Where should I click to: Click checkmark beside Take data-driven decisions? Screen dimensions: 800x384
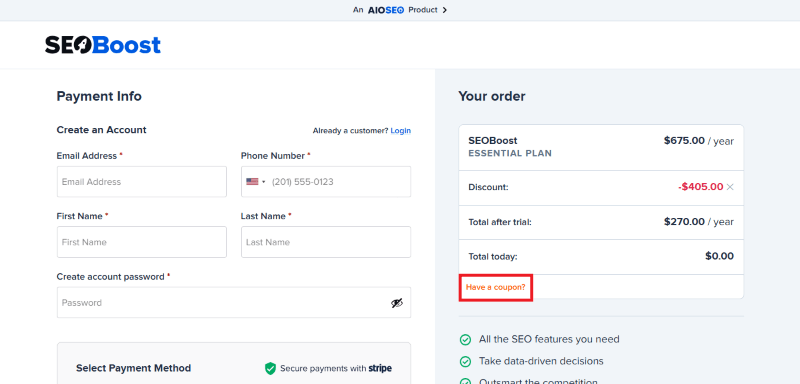[465, 362]
